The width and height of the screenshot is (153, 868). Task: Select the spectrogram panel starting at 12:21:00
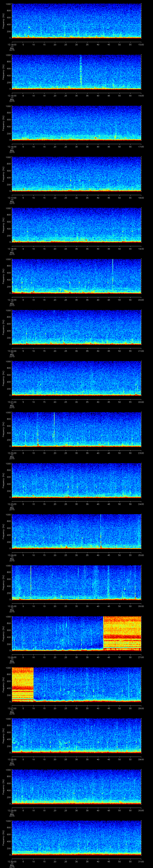(76, 378)
